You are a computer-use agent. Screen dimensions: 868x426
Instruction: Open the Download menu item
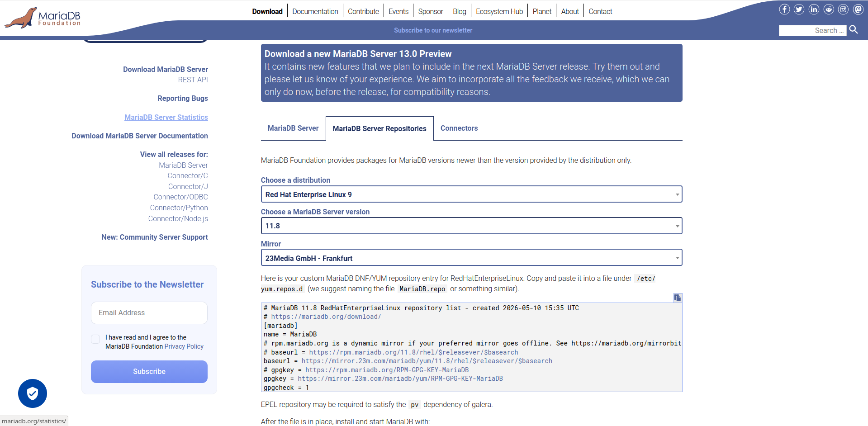point(267,11)
